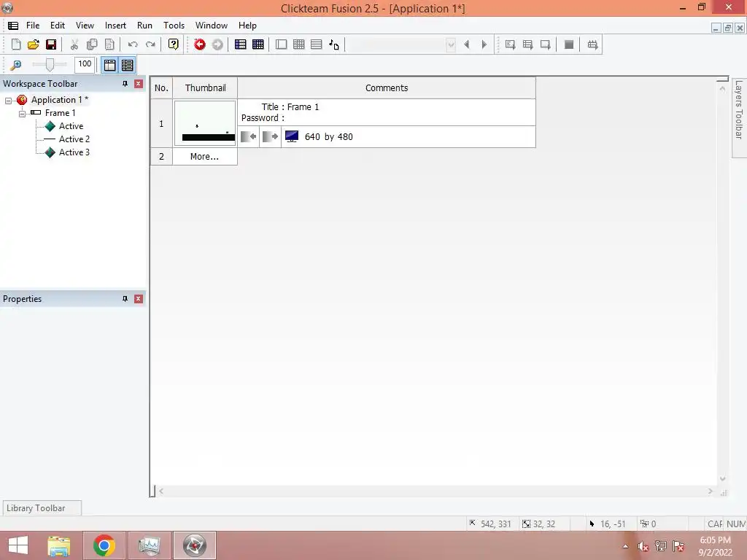747x560 pixels.
Task: Click the zoom magnifier icon
Action: 16,65
